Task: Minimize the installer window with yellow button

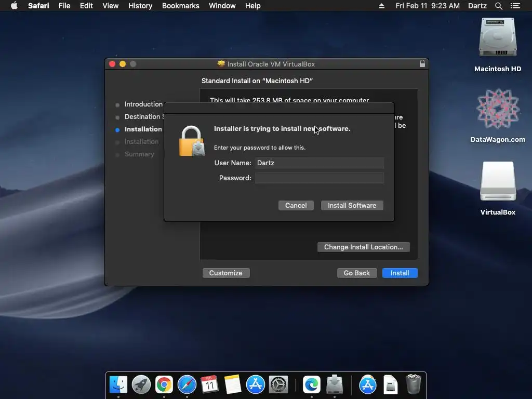Action: (123, 64)
